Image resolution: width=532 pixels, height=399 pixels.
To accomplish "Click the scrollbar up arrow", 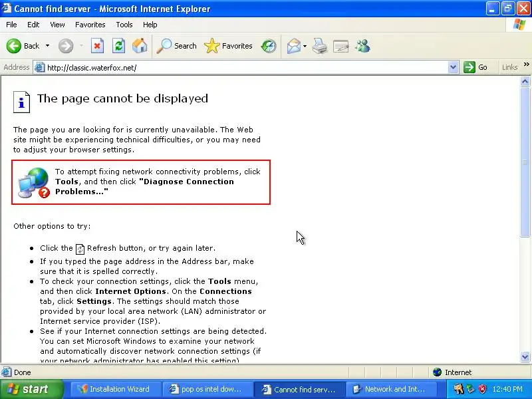I will click(525, 81).
